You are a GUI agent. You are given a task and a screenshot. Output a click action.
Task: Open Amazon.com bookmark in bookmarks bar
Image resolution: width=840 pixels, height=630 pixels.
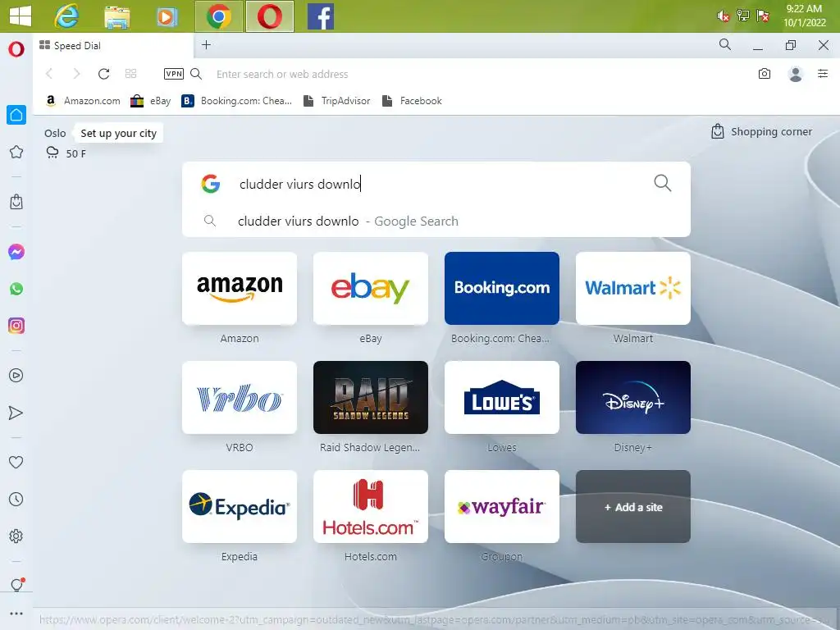point(83,101)
